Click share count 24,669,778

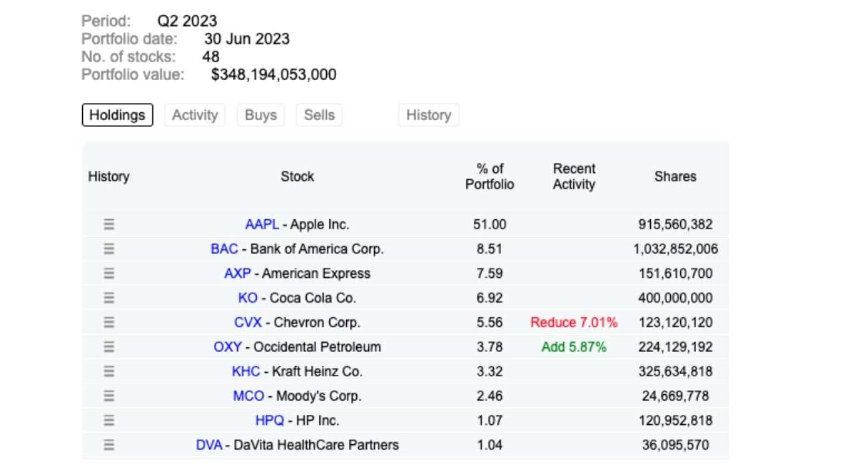point(676,396)
